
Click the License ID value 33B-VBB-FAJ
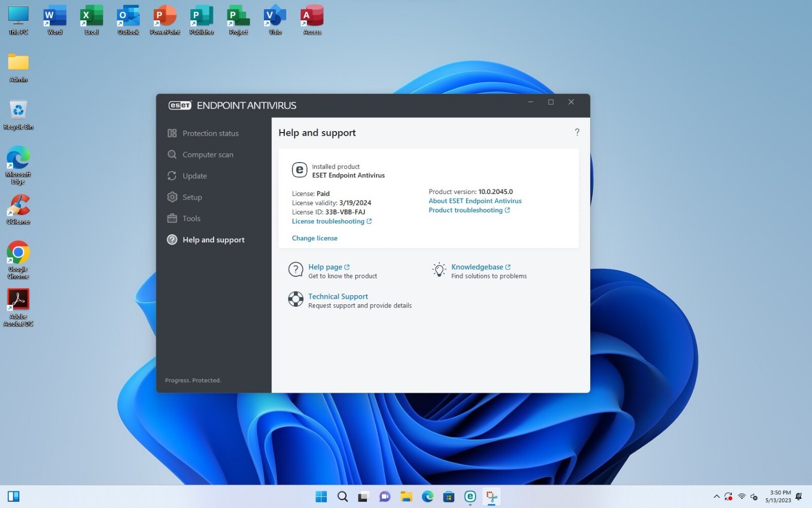coord(345,212)
